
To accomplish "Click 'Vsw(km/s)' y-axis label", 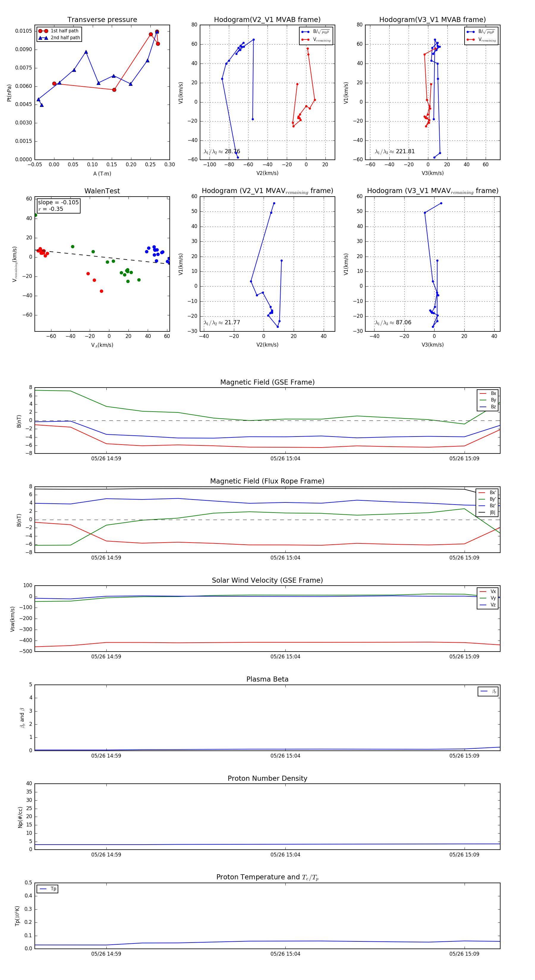I will click(12, 619).
